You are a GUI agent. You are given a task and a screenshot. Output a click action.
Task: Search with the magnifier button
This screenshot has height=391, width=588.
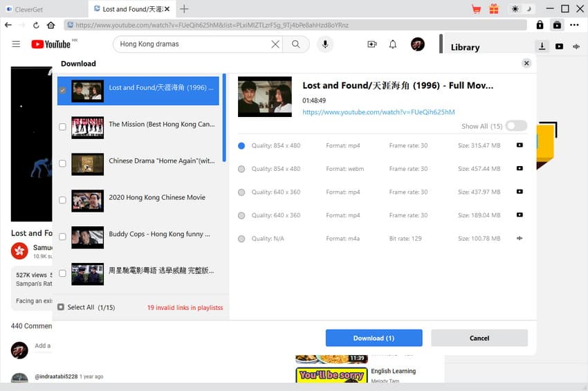[296, 44]
